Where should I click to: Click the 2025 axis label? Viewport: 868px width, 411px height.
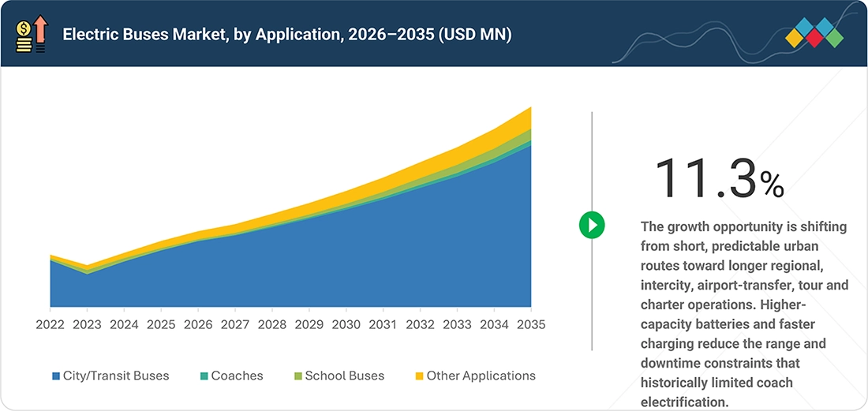tap(161, 325)
